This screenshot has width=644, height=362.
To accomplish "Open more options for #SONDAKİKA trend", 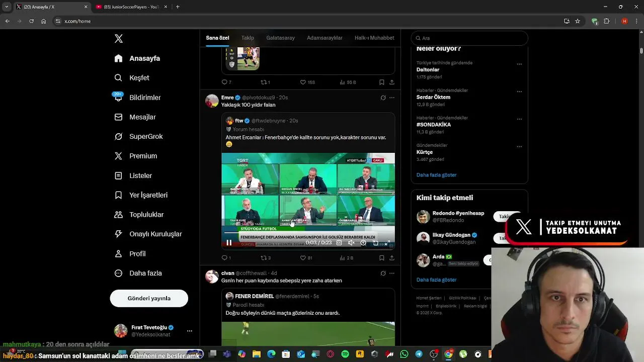I will 519,119.
